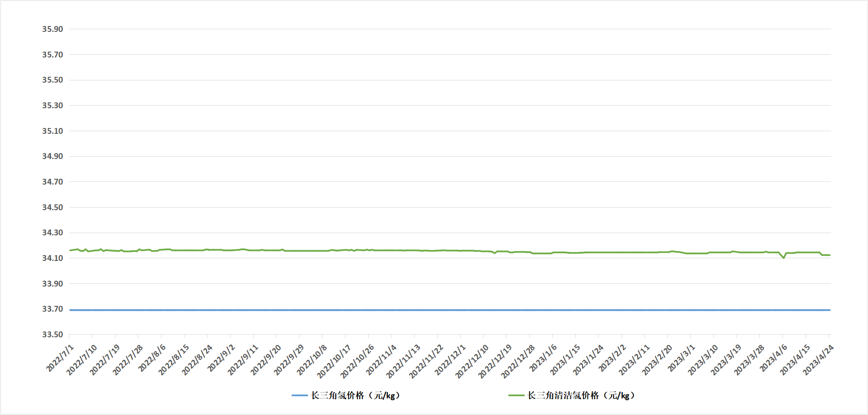The width and height of the screenshot is (868, 415).
Task: Click y-axis value 34.70
Action: point(53,182)
